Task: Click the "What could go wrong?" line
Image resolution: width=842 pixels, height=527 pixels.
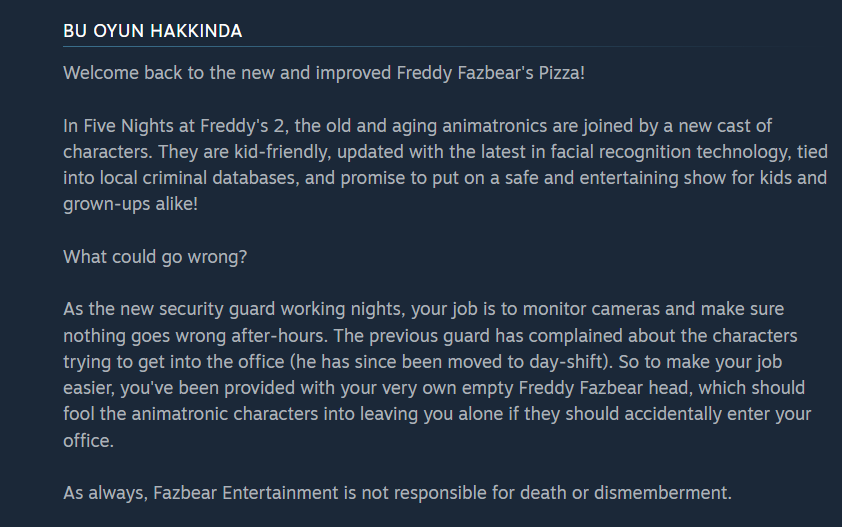Action: (x=155, y=257)
